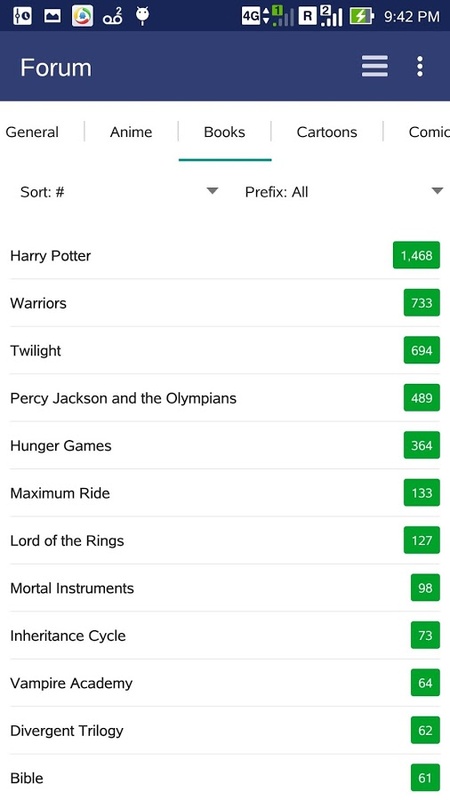
Task: Expand the Prefix: All dropdown
Action: click(344, 192)
